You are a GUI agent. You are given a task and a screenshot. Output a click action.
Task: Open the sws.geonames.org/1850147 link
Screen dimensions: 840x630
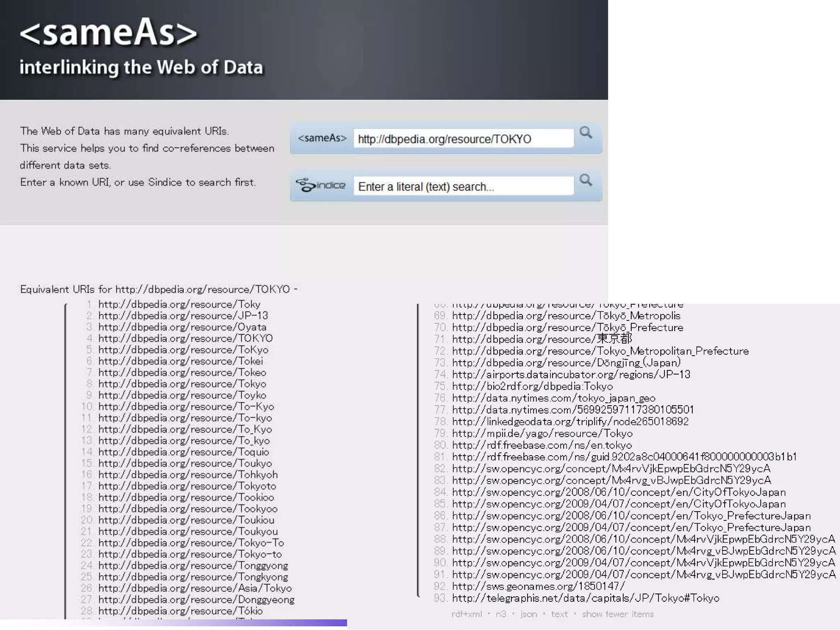[x=538, y=586]
